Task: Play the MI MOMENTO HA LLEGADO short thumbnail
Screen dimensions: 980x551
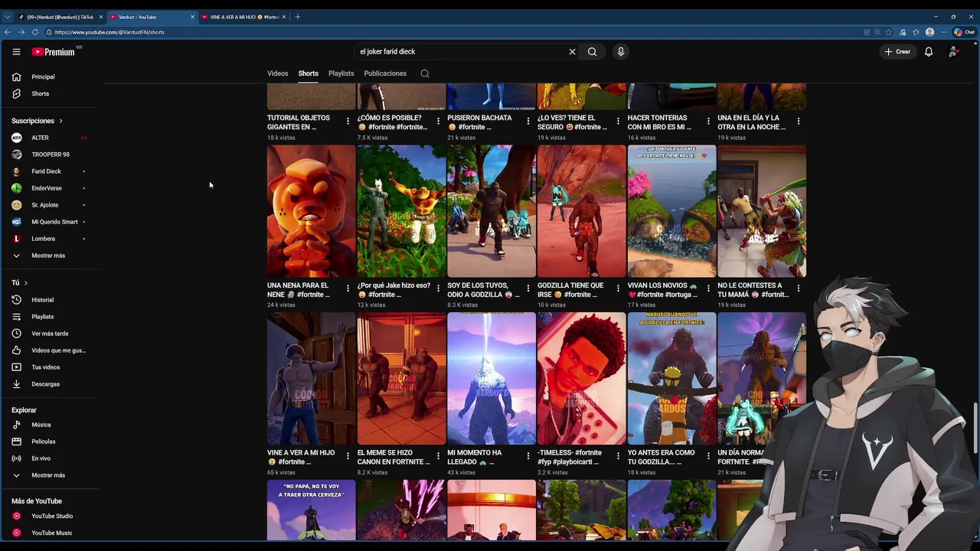Action: tap(492, 379)
